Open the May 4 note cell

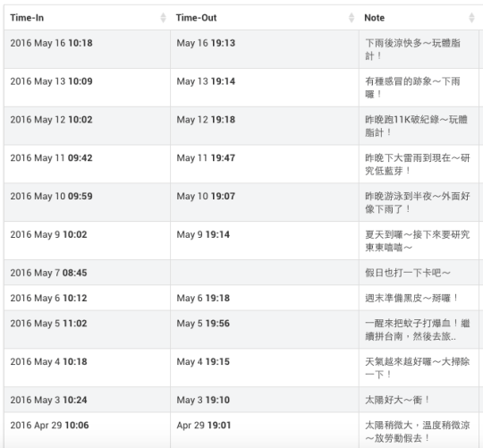click(x=419, y=368)
